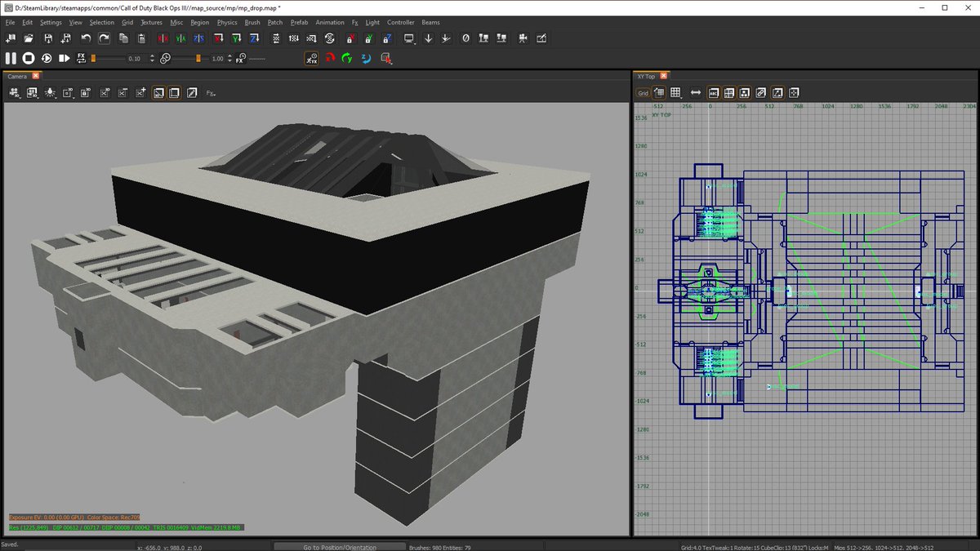
Task: Click the Redo arrow icon
Action: pyautogui.click(x=104, y=38)
